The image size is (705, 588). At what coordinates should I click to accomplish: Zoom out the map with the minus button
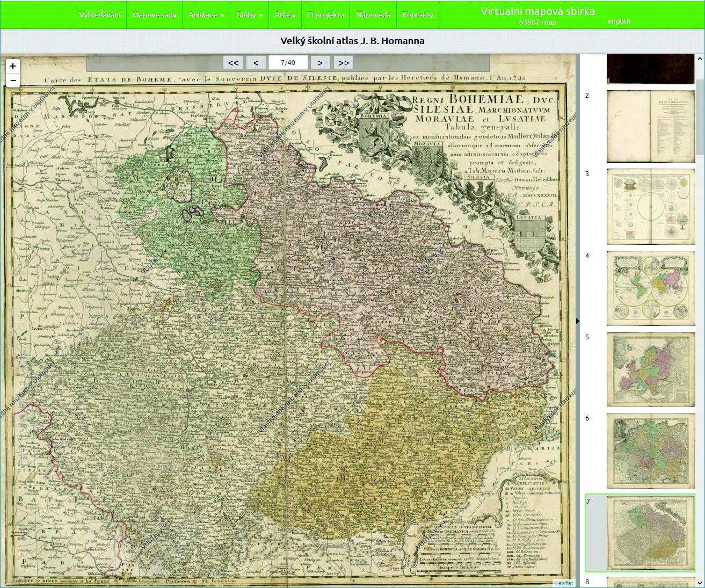tap(13, 81)
